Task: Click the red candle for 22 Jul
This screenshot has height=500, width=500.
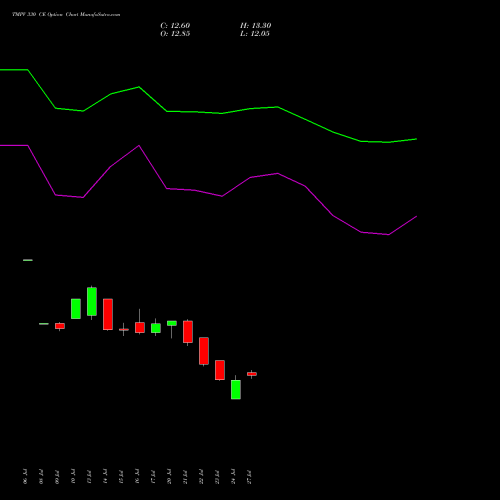Action: tap(204, 351)
